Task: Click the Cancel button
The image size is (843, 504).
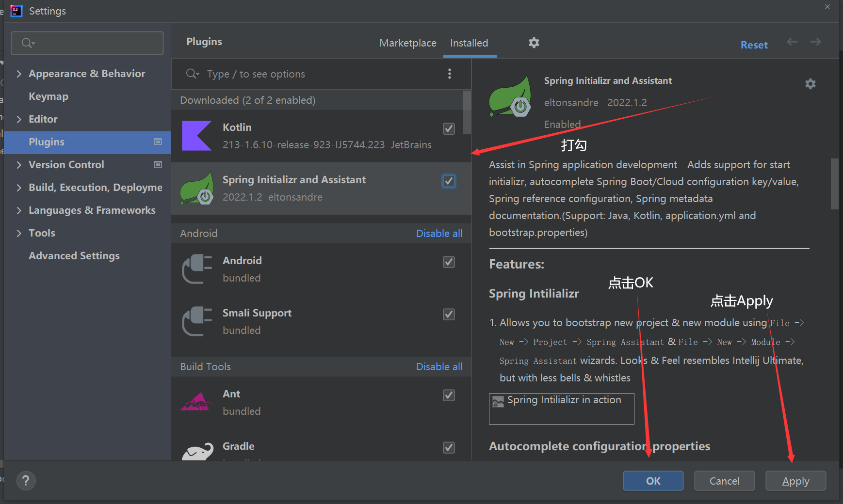Action: (x=725, y=481)
